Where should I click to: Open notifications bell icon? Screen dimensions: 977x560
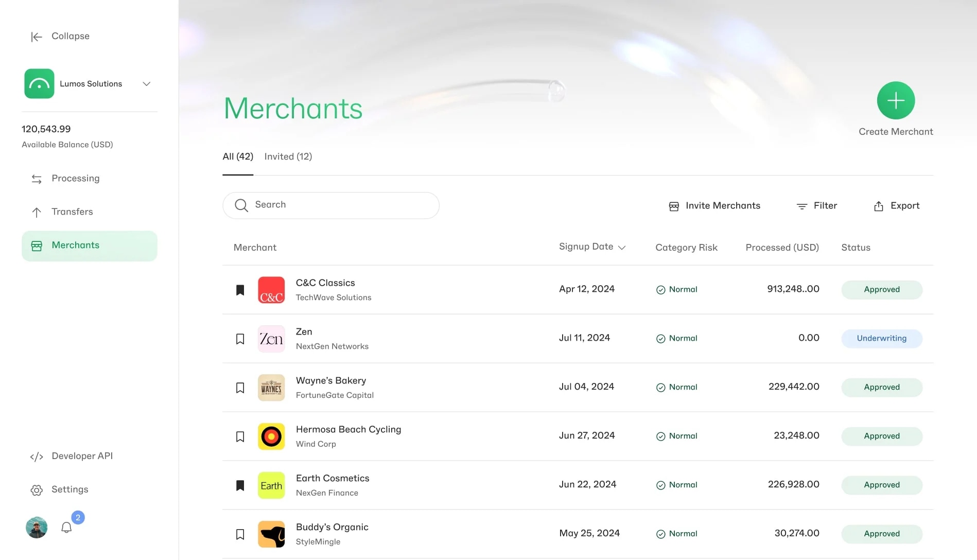[66, 528]
